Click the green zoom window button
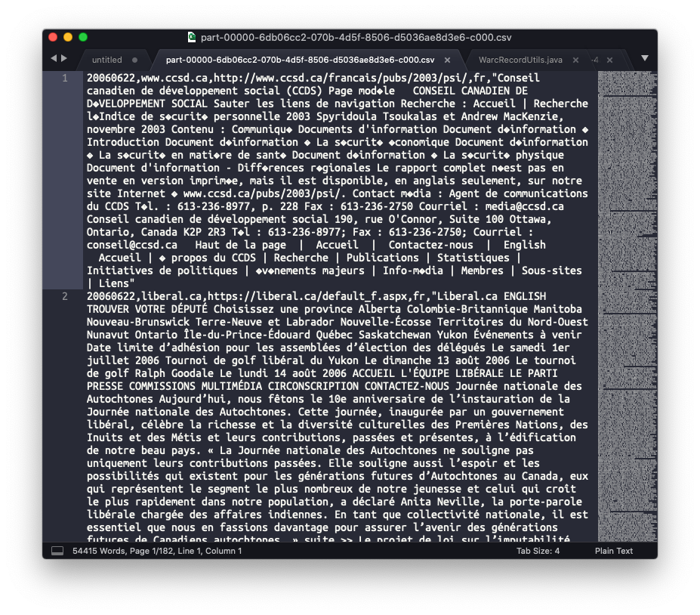The width and height of the screenshot is (700, 615). (x=83, y=37)
